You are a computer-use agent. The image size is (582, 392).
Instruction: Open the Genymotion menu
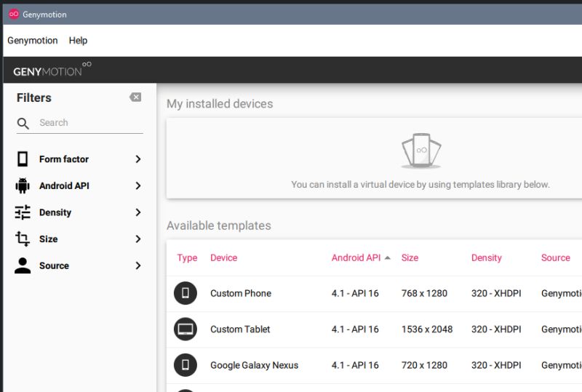[x=33, y=41]
